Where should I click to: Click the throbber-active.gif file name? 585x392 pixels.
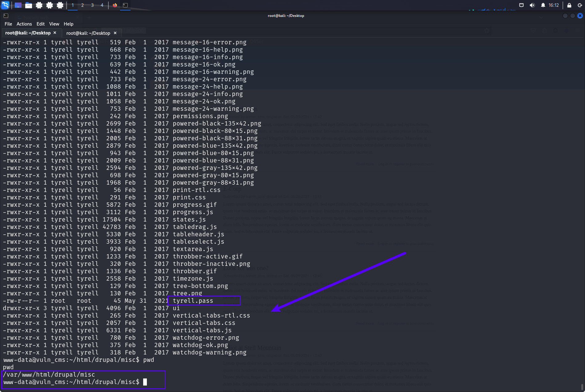point(208,256)
